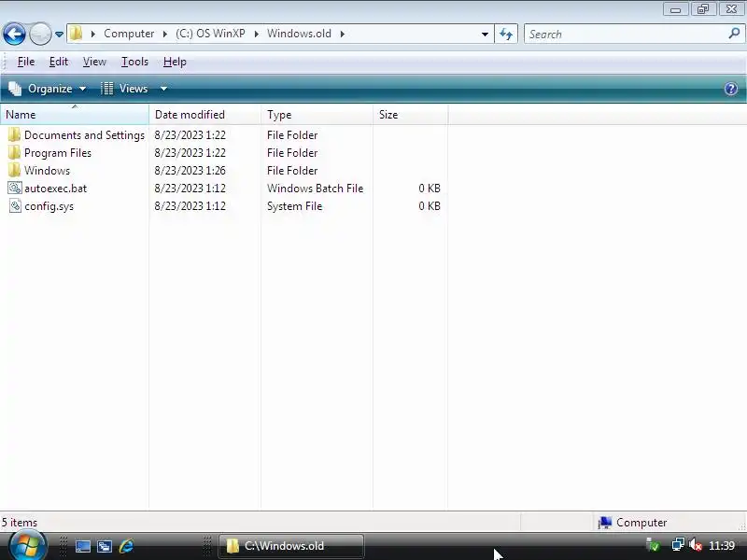Click the autoexec.bat file icon
Screen dimensions: 747x560
pos(15,188)
